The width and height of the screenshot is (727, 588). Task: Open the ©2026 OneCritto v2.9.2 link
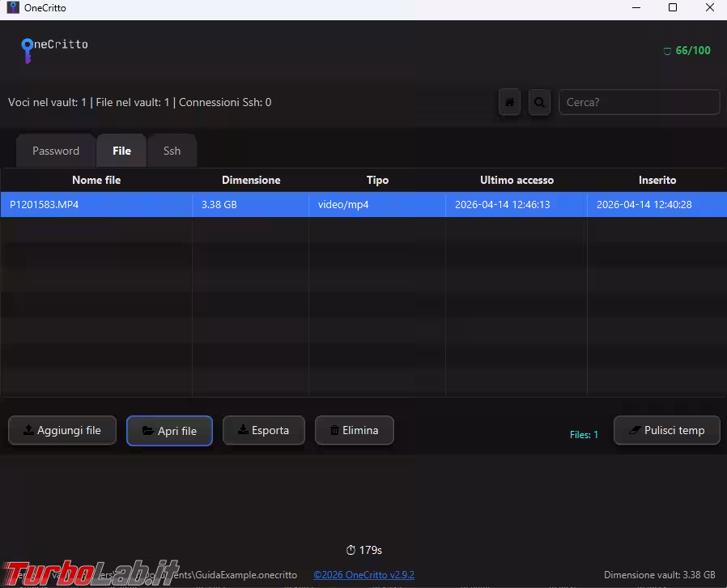pos(363,574)
